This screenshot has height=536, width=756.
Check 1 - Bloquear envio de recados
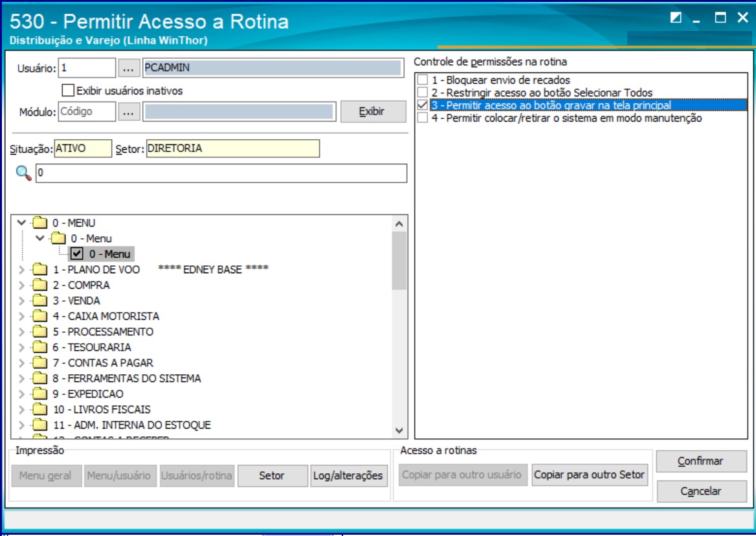click(423, 80)
